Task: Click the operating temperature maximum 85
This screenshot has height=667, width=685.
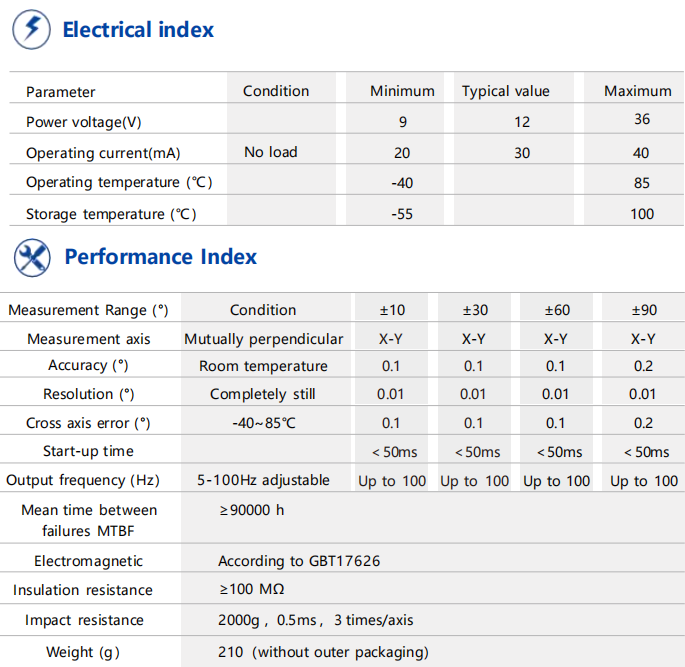Action: tap(642, 183)
